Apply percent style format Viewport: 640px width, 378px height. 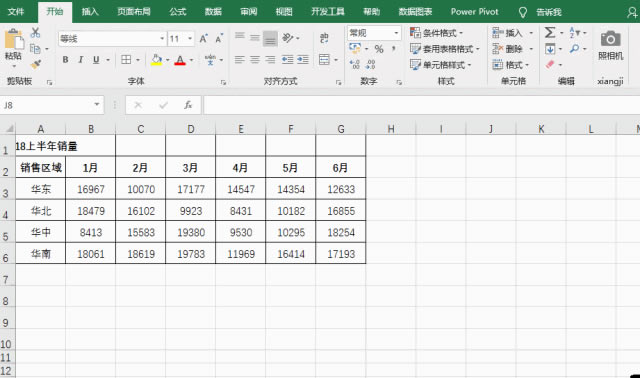[379, 49]
